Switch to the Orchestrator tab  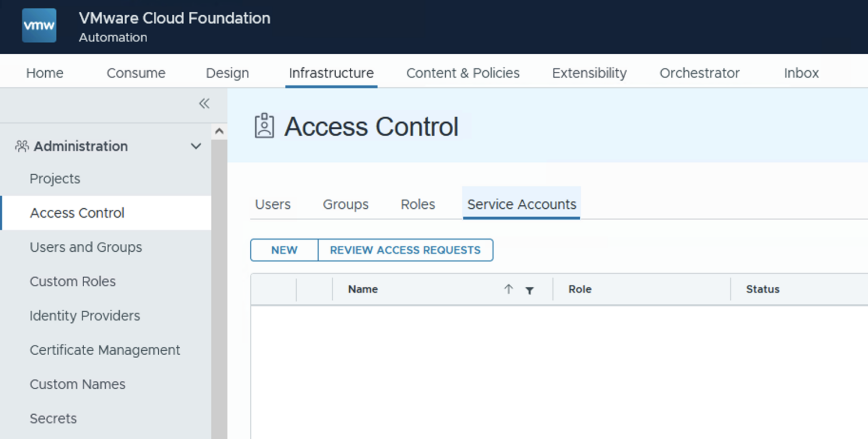coord(700,73)
